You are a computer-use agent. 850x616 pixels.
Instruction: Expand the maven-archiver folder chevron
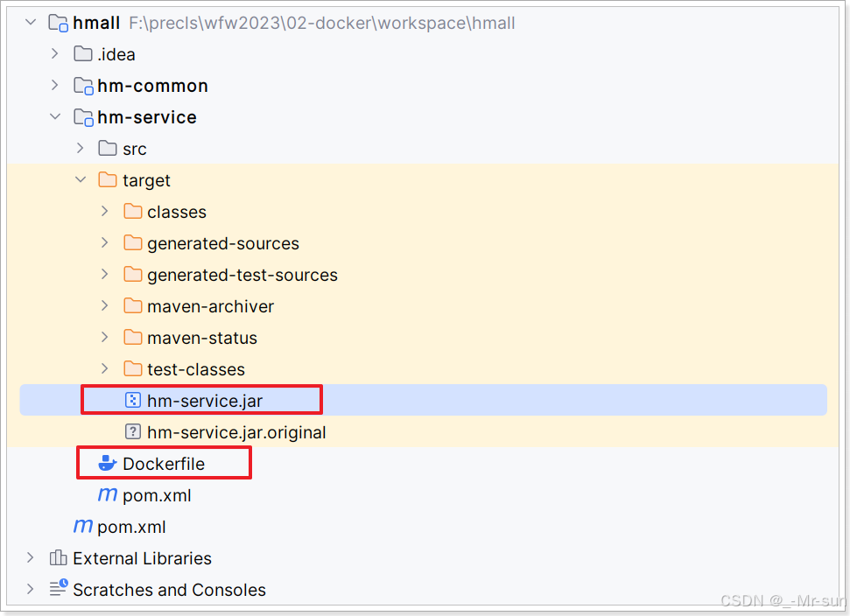point(105,305)
